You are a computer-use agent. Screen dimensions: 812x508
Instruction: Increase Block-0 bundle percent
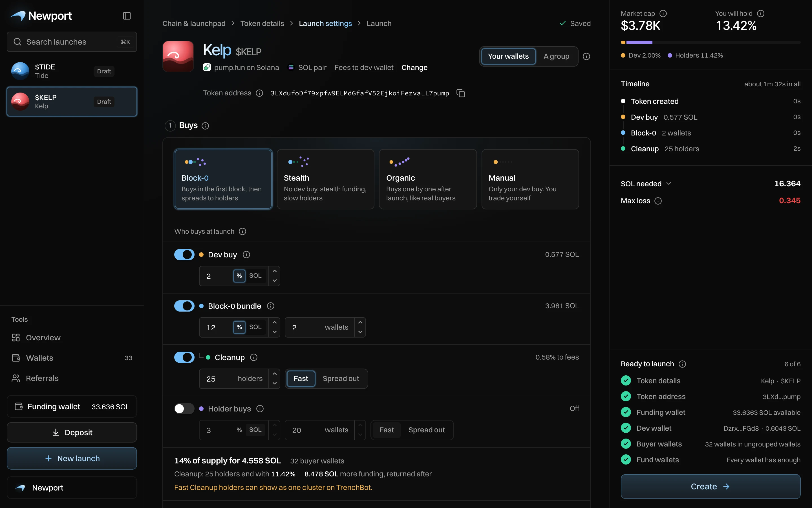[x=274, y=323]
